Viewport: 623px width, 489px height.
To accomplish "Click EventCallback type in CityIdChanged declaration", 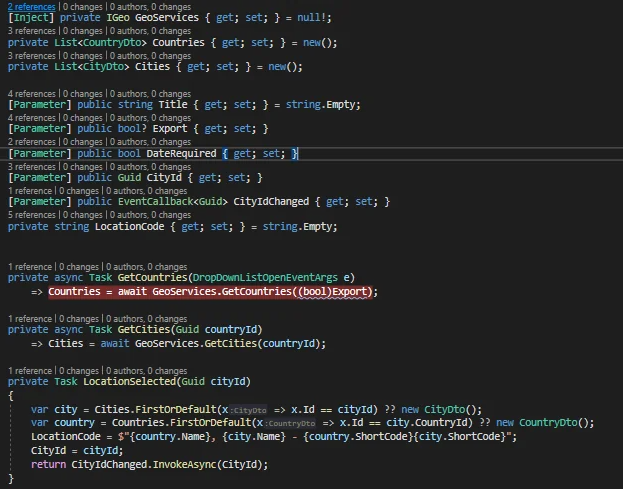I will pyautogui.click(x=155, y=202).
